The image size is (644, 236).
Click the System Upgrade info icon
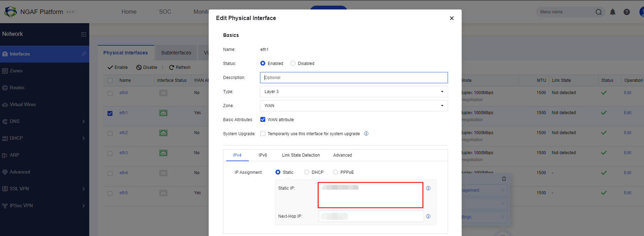pyautogui.click(x=366, y=133)
